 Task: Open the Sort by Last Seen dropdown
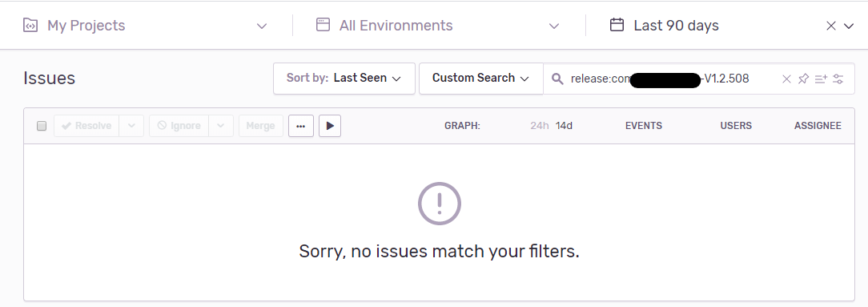(344, 78)
